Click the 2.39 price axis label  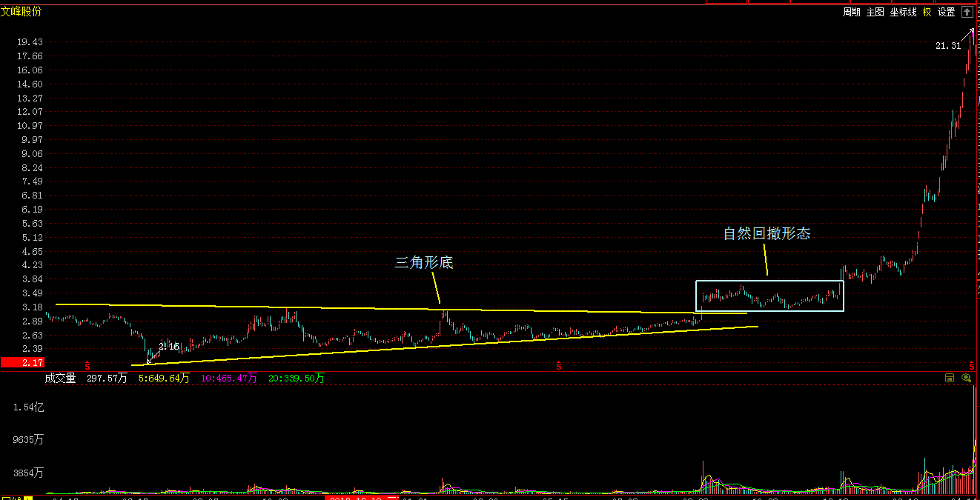pos(32,349)
